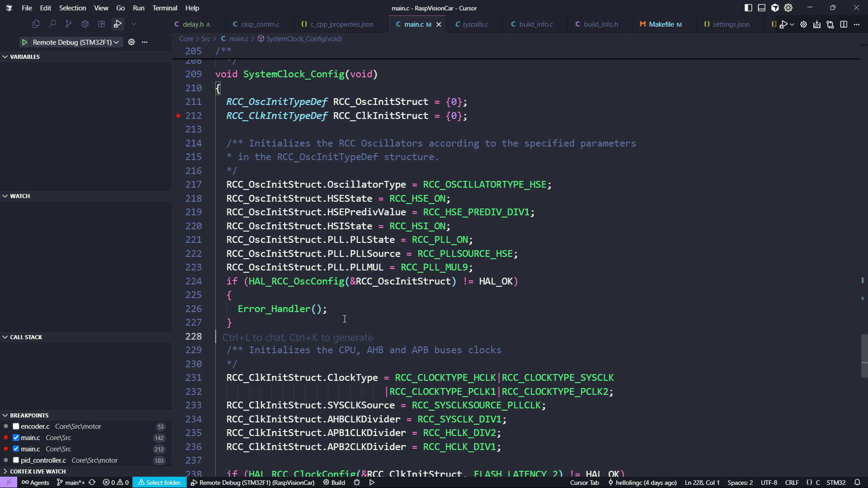Open the Extensions view icon
This screenshot has width=868, height=488.
pos(101,24)
